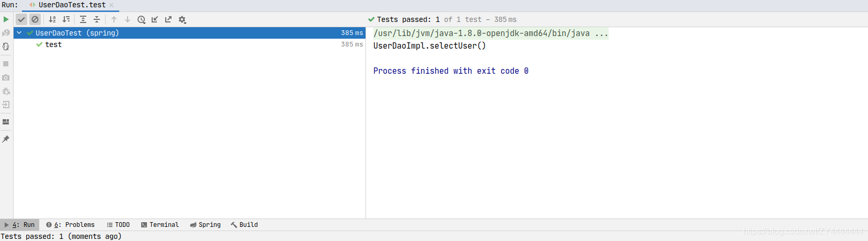Viewport: 868px width, 241px height.
Task: Sort tests by duration
Action: tap(66, 19)
